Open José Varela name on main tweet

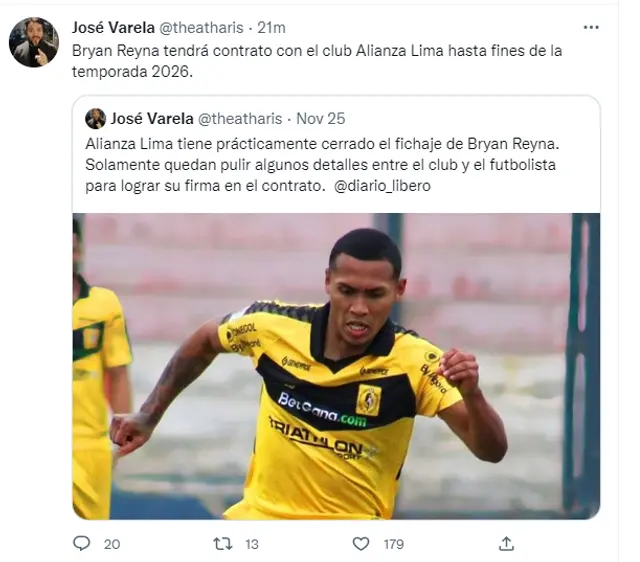pos(113,28)
